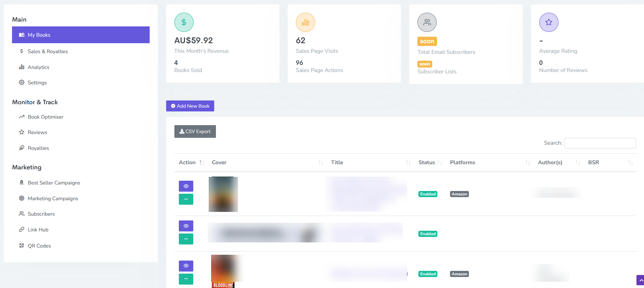Click the Total Email Subscribers label
The height and width of the screenshot is (288, 644).
[446, 52]
